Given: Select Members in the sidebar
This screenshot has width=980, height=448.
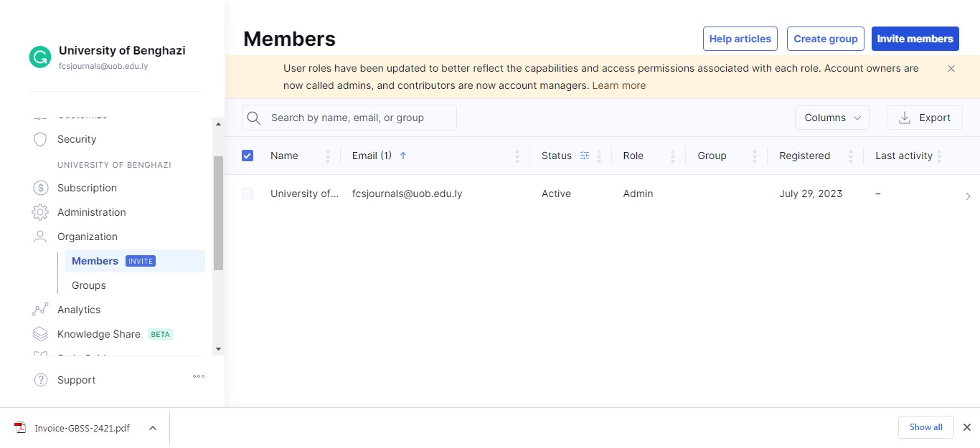Looking at the screenshot, I should (x=95, y=261).
